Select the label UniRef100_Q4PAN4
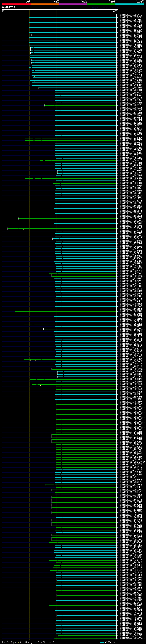The width and height of the screenshot is (146, 644). (x=131, y=103)
